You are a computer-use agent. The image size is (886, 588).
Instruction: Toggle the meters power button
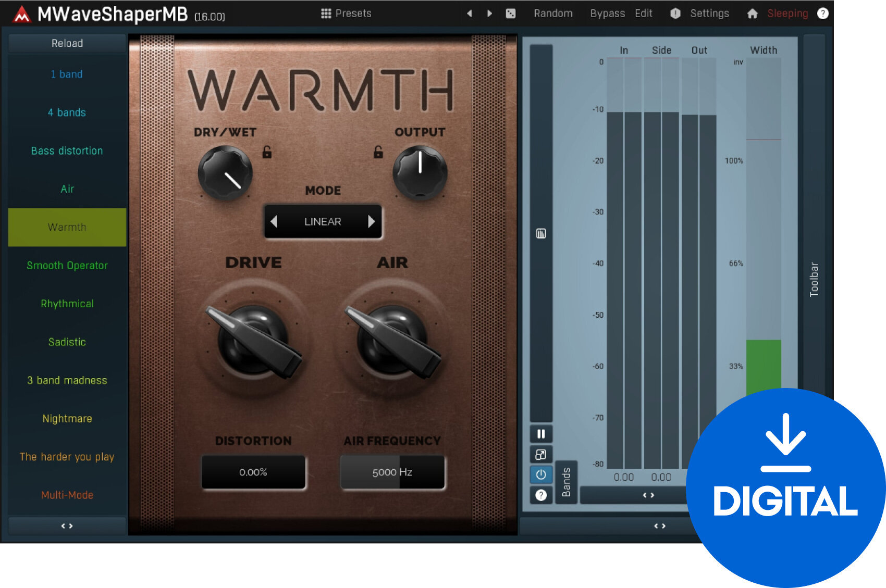tap(541, 474)
